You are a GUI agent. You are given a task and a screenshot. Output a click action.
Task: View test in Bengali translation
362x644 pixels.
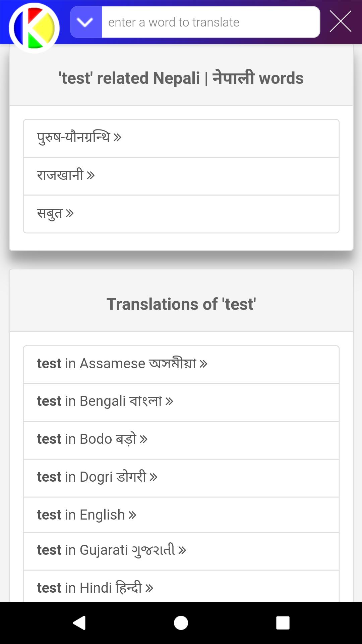coord(181,402)
